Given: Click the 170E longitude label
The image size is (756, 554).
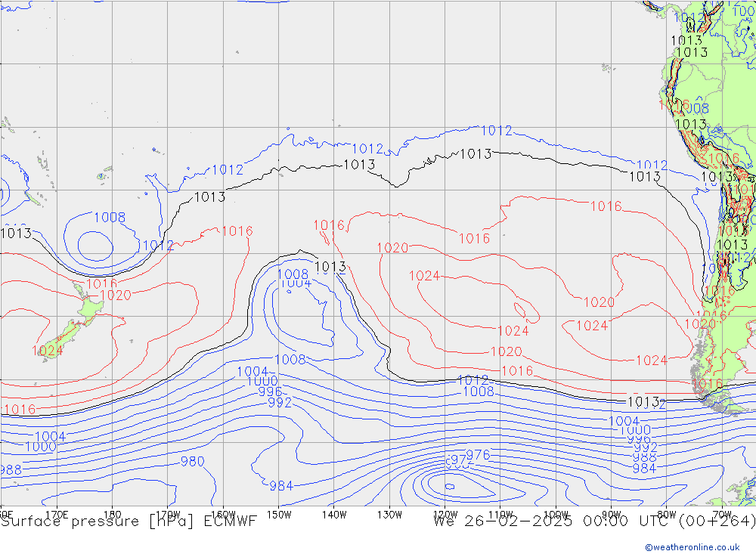Looking at the screenshot, I should [57, 515].
